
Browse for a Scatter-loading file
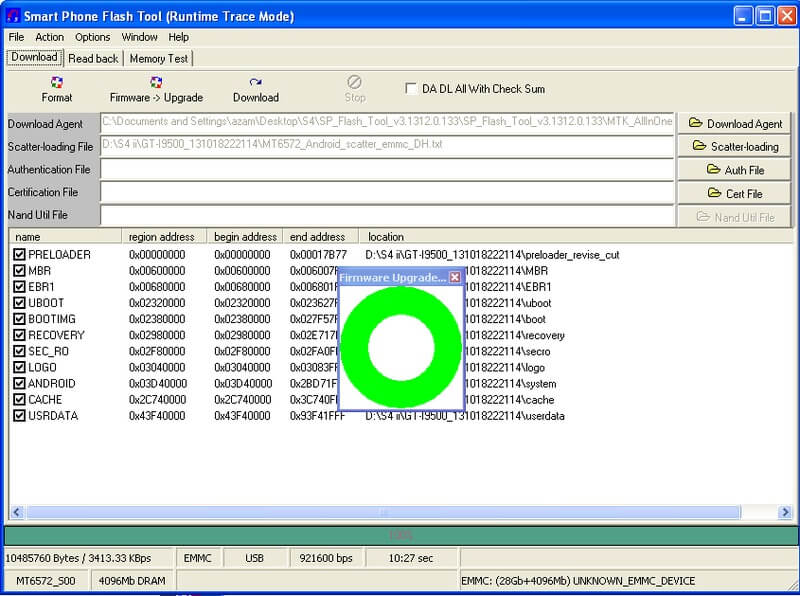click(734, 147)
